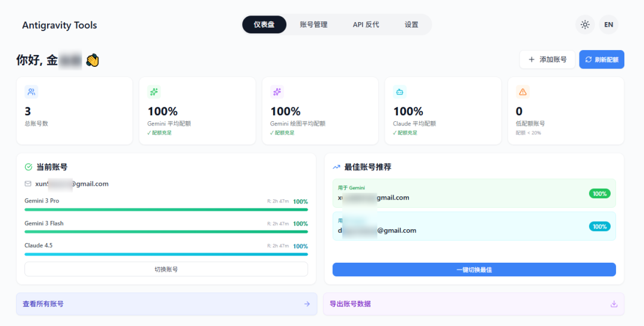
Task: Click the purple Gemini image quota icon
Action: point(277,92)
